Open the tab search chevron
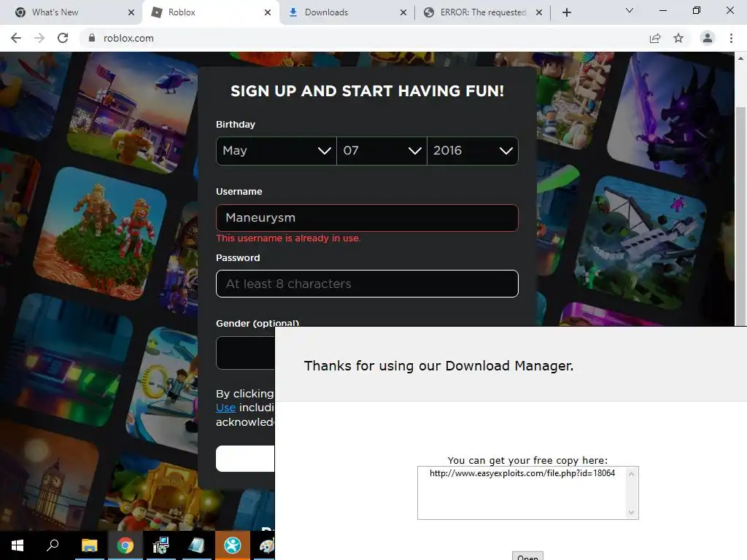Viewport: 747px width, 560px height. coord(630,10)
